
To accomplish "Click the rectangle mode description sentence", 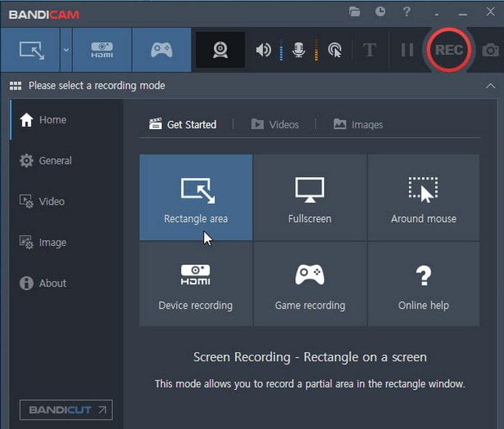I will [x=310, y=384].
